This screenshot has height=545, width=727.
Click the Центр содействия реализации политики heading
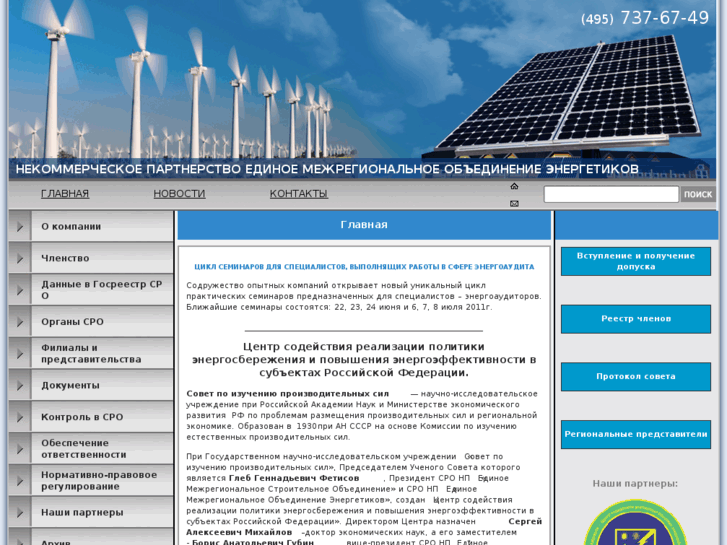coord(364,359)
